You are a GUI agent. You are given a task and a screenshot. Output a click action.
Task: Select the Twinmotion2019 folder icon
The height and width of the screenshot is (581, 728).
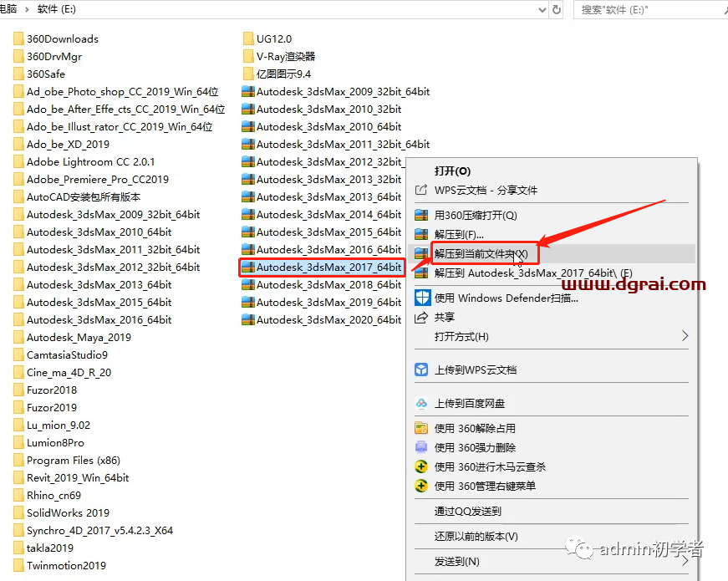tap(18, 566)
